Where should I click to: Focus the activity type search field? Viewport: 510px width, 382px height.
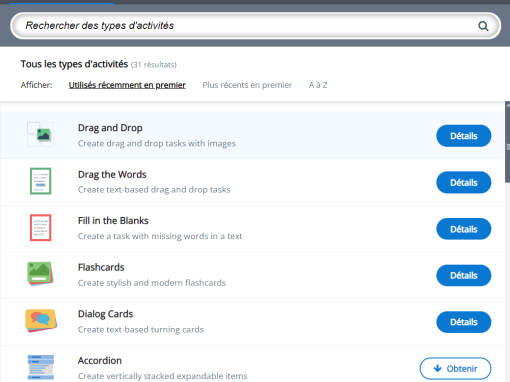(255, 26)
